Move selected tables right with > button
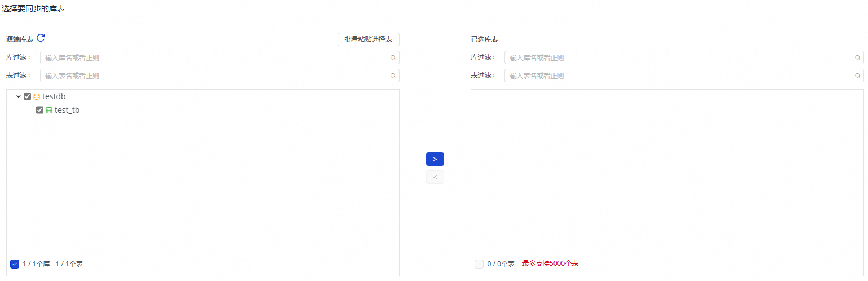The image size is (868, 281). point(435,159)
